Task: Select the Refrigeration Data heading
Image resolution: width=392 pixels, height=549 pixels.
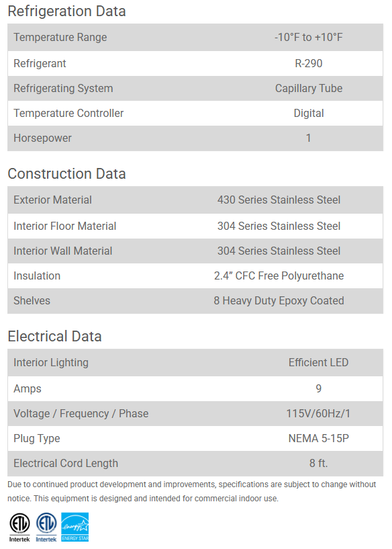Action: [66, 11]
